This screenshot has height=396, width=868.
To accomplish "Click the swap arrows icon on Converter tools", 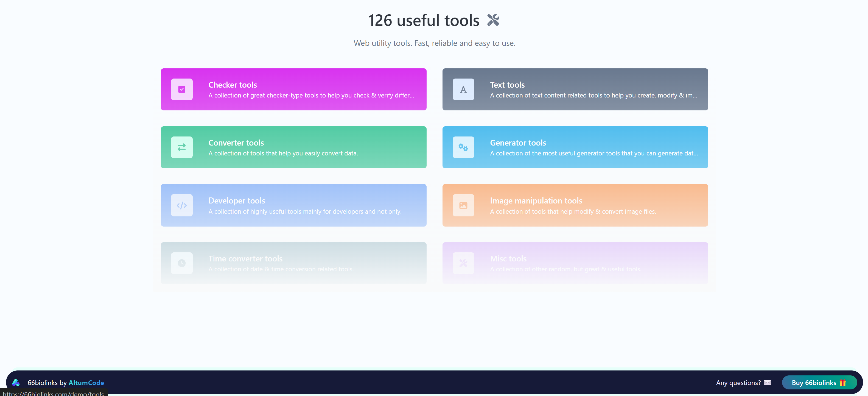I will click(182, 147).
